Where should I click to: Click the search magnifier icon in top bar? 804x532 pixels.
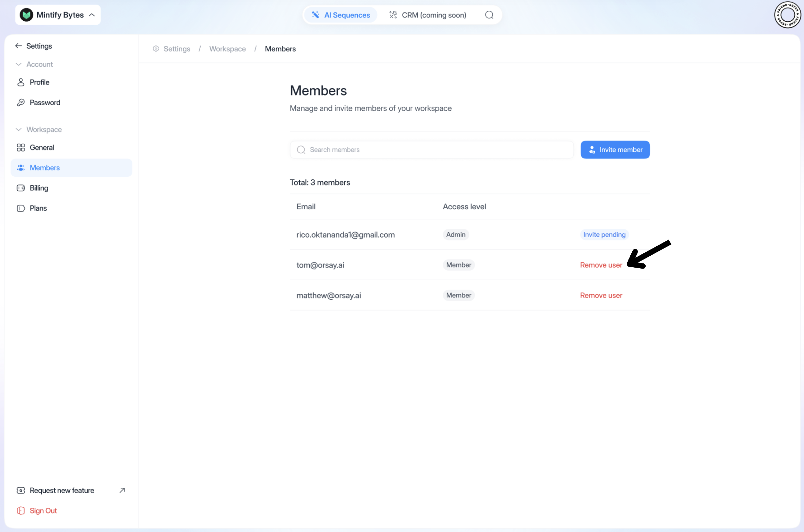(489, 15)
